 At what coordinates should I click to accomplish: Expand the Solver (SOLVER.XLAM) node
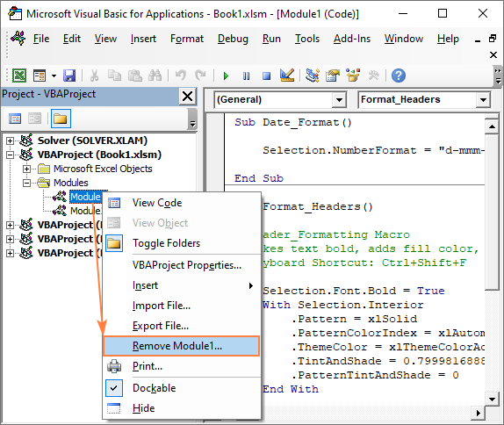(x=10, y=140)
